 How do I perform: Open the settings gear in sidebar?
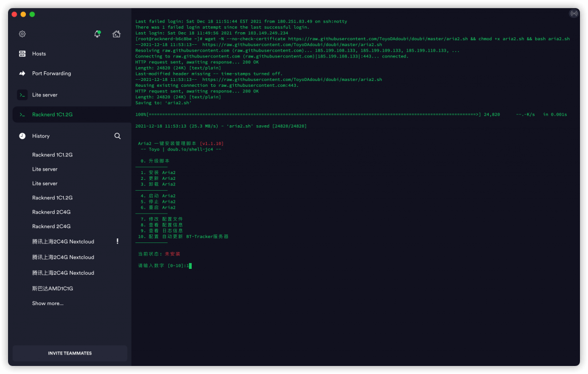click(22, 34)
